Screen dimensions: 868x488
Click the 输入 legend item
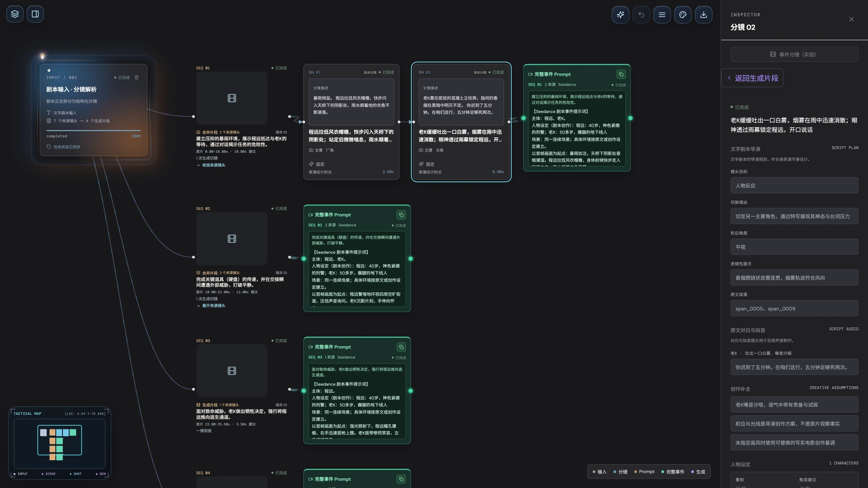(x=599, y=472)
